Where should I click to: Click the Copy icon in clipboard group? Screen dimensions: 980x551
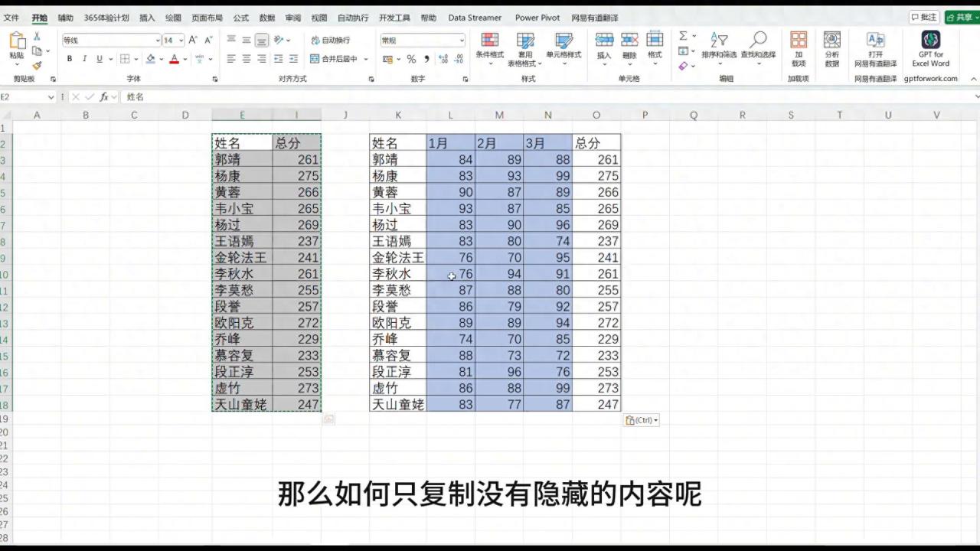click(37, 51)
